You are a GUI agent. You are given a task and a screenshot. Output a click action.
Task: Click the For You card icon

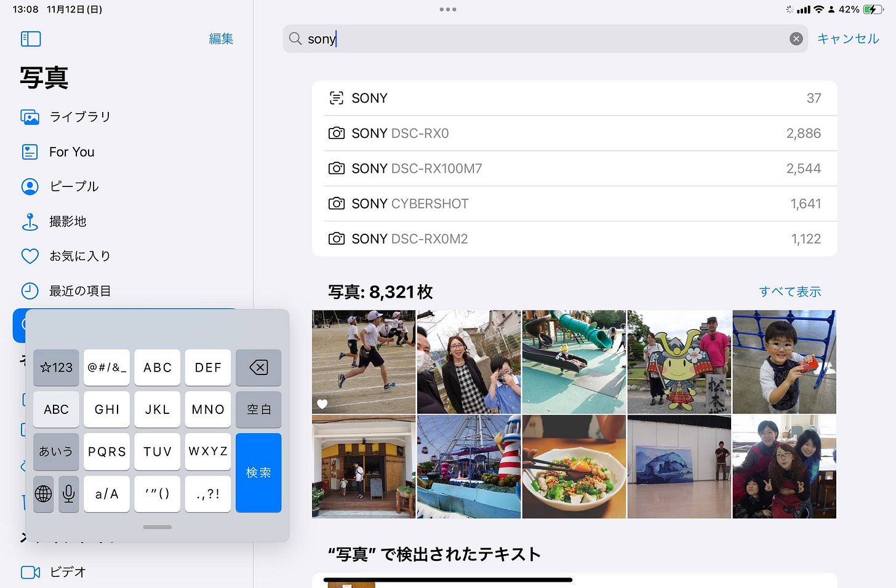(x=30, y=152)
